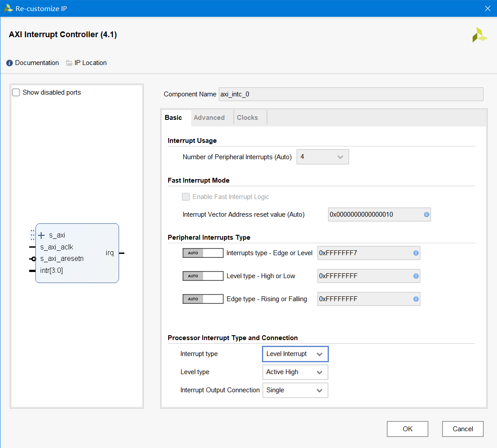Image resolution: width=497 pixels, height=448 pixels.
Task: Click the OK button
Action: tap(407, 429)
